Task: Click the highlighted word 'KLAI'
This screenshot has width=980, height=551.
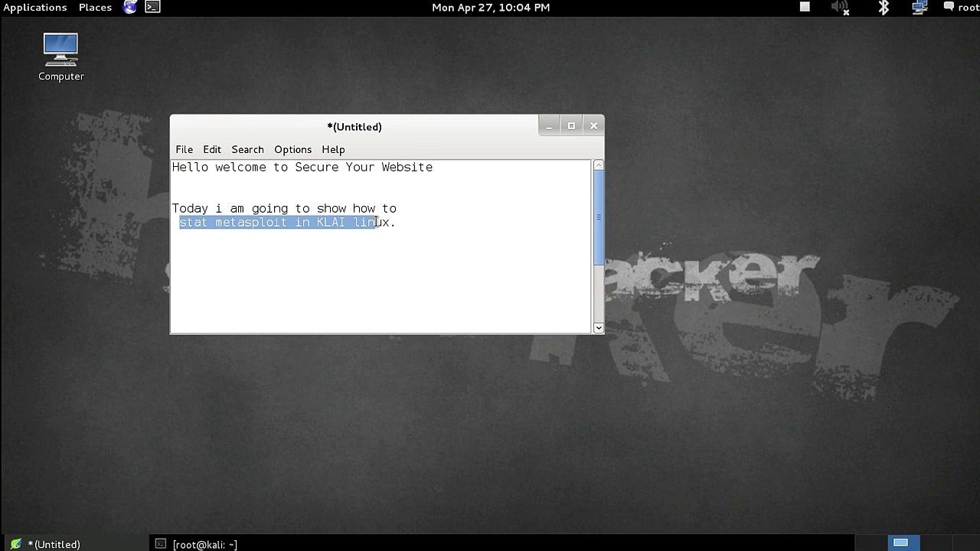Action: pos(331,222)
